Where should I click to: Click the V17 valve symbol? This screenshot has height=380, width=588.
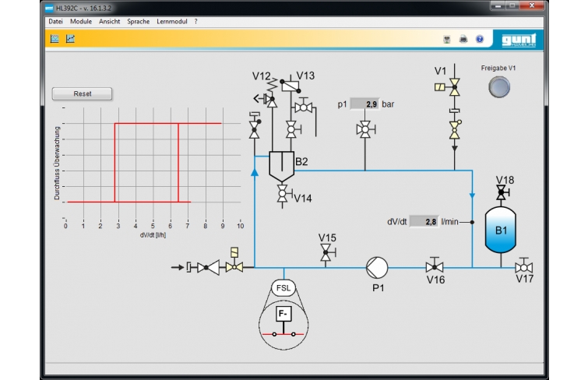click(x=524, y=267)
